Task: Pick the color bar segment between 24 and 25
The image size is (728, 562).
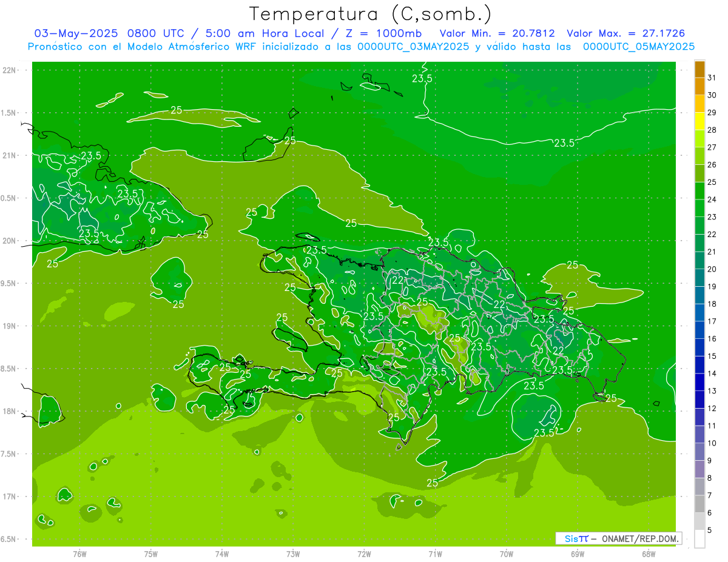Action: point(699,191)
